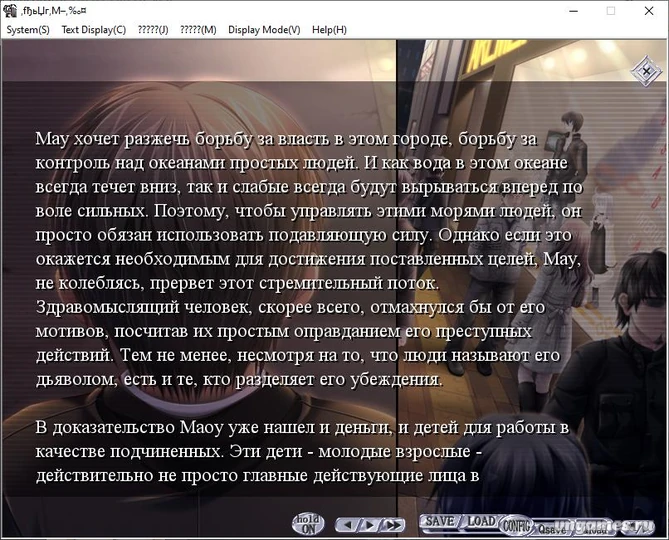Minimize the game window
Viewport: 669px width, 540px height.
click(573, 11)
